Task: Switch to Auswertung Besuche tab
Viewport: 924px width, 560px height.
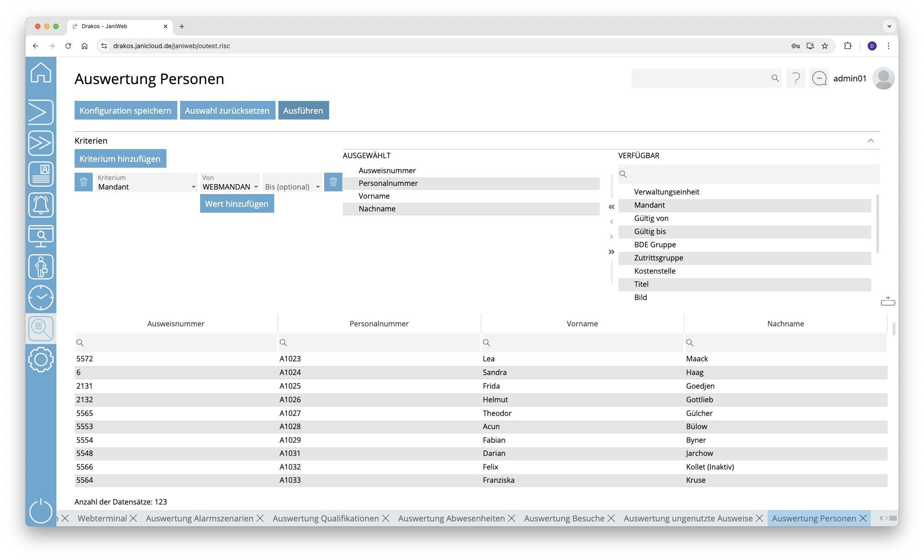Action: coord(564,518)
